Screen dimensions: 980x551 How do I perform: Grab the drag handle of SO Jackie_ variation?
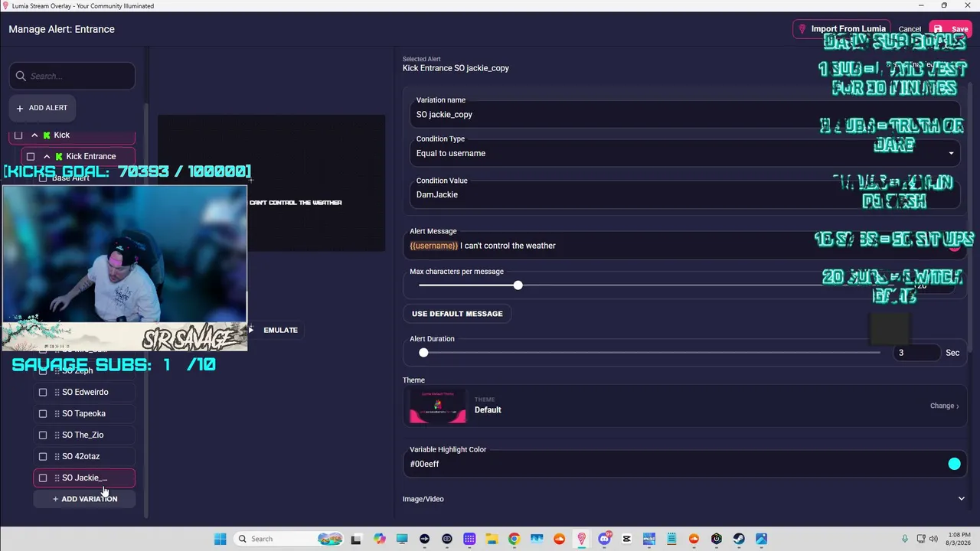click(57, 478)
